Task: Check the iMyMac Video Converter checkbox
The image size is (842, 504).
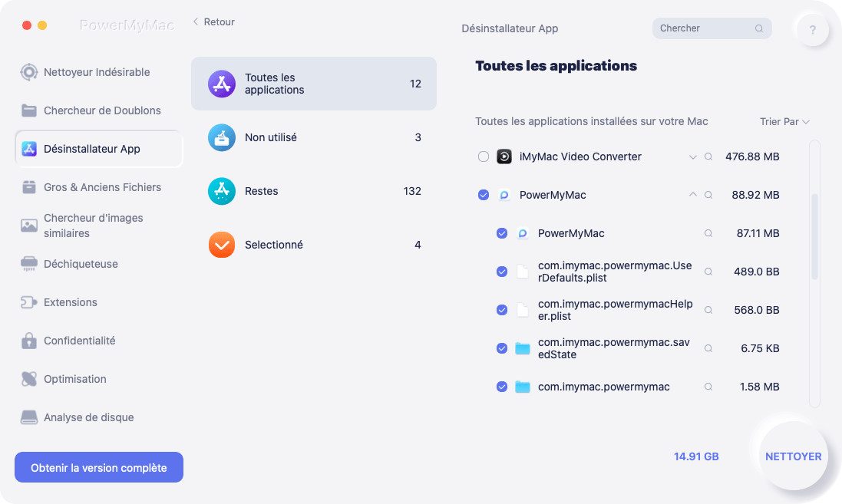Action: 484,156
